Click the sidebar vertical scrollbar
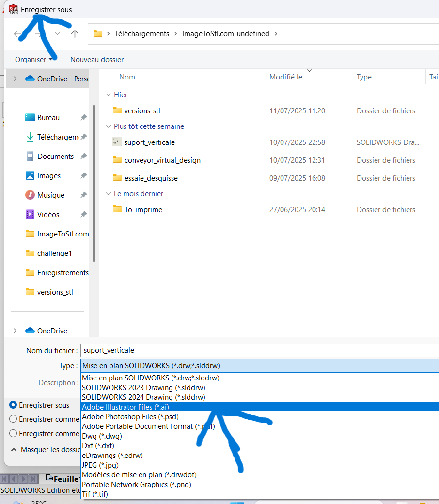The width and height of the screenshot is (439, 504). tap(94, 183)
